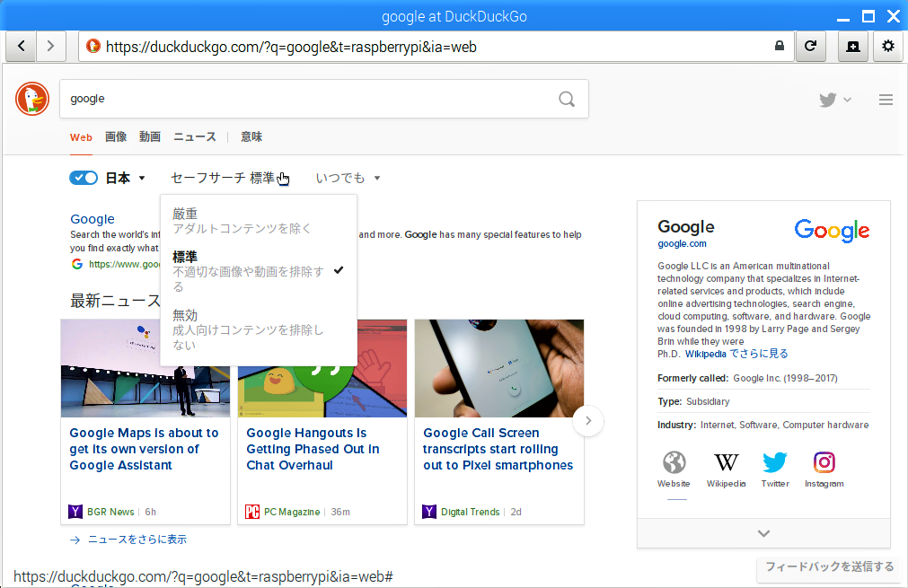Click the BGR News source icon

(75, 512)
